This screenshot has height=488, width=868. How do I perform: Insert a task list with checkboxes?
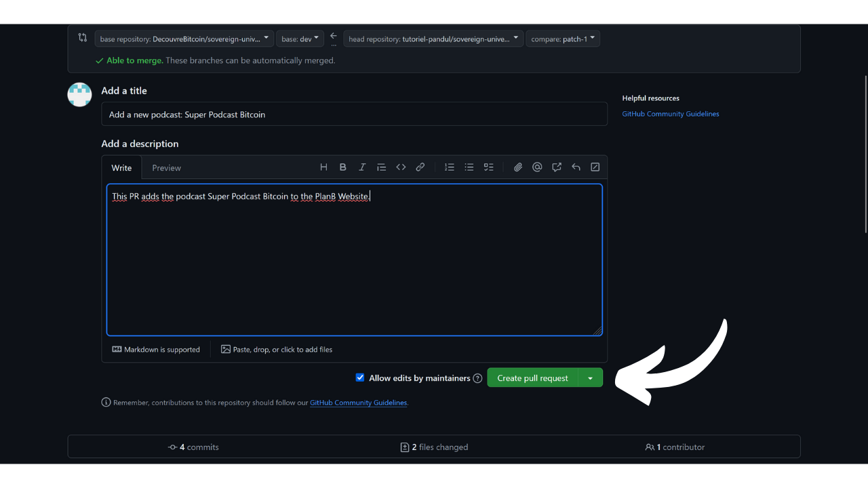pyautogui.click(x=488, y=167)
